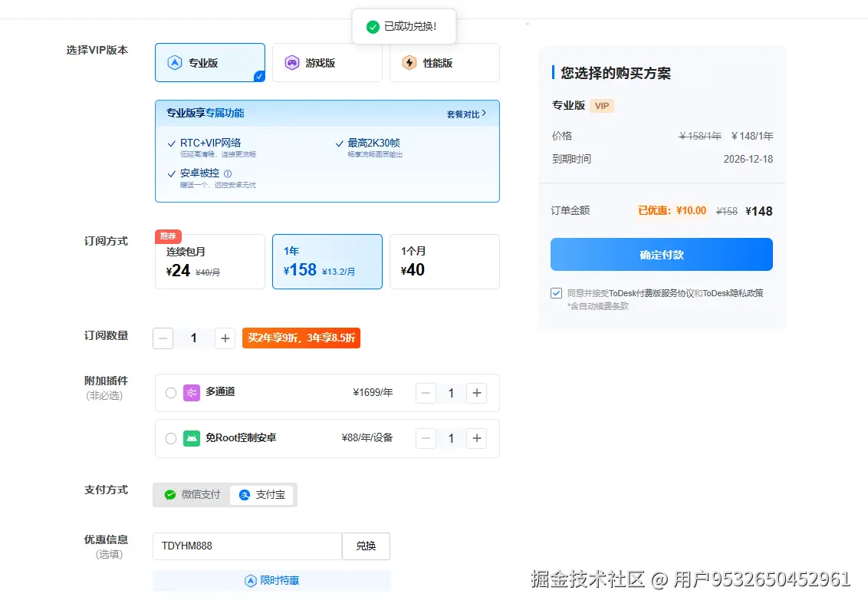Choose the 连续包月 ¥24 subscription option
Screen dimensions: 868x607
(x=210, y=262)
